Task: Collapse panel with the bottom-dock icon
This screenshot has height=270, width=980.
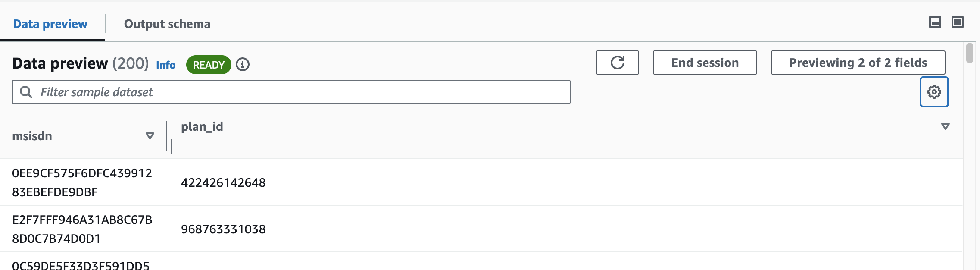Action: [x=935, y=22]
